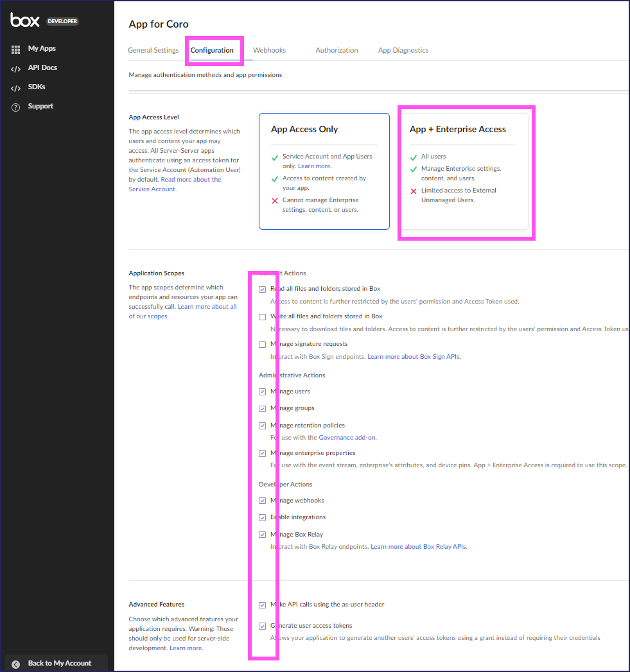This screenshot has height=672, width=630.
Task: Disable the Manage webhooks scope checkbox
Action: coord(262,501)
